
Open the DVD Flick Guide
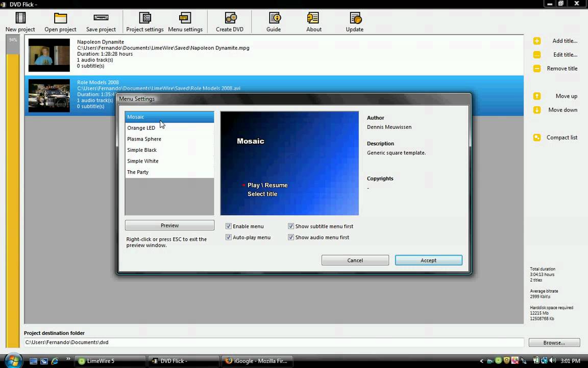(x=274, y=21)
